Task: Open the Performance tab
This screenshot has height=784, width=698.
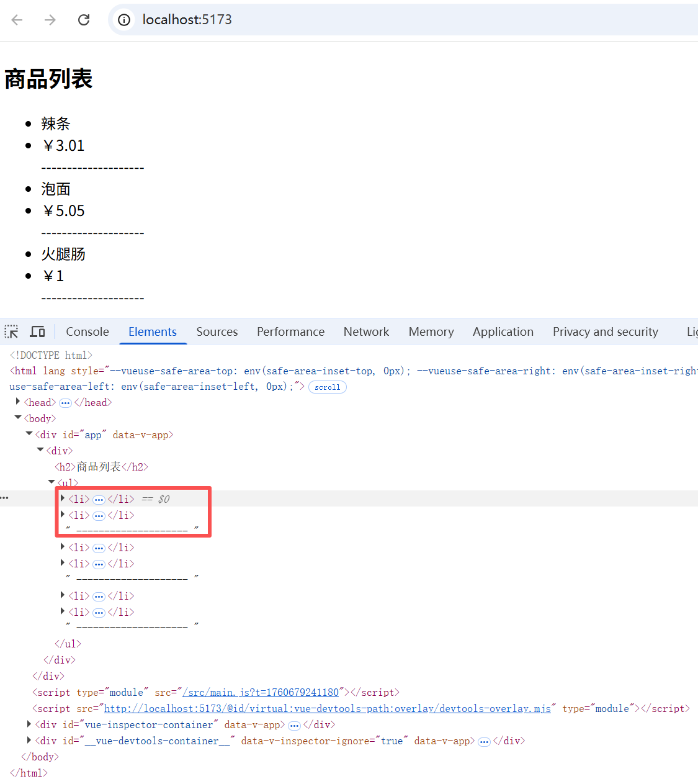Action: click(291, 331)
